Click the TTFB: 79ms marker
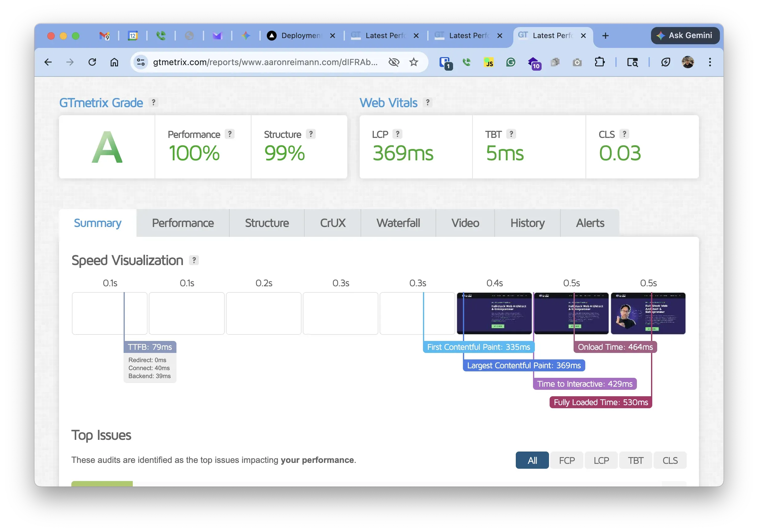This screenshot has height=532, width=758. point(150,347)
